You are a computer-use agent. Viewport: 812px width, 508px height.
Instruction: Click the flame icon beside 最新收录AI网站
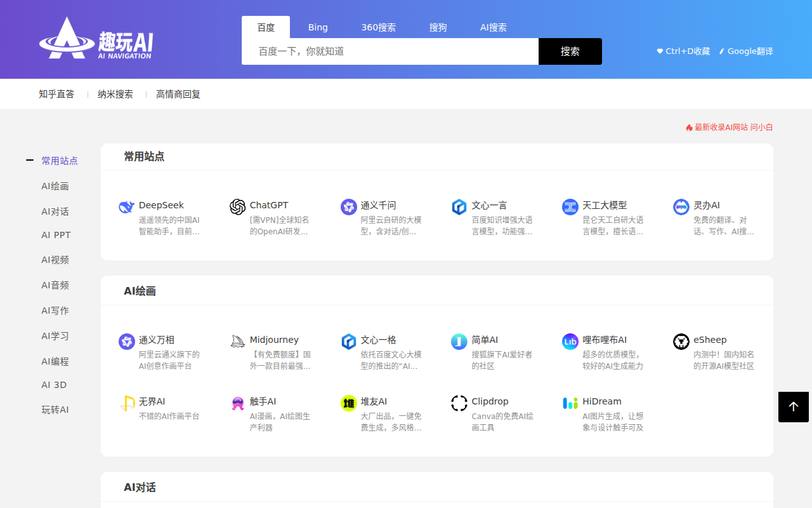click(689, 128)
